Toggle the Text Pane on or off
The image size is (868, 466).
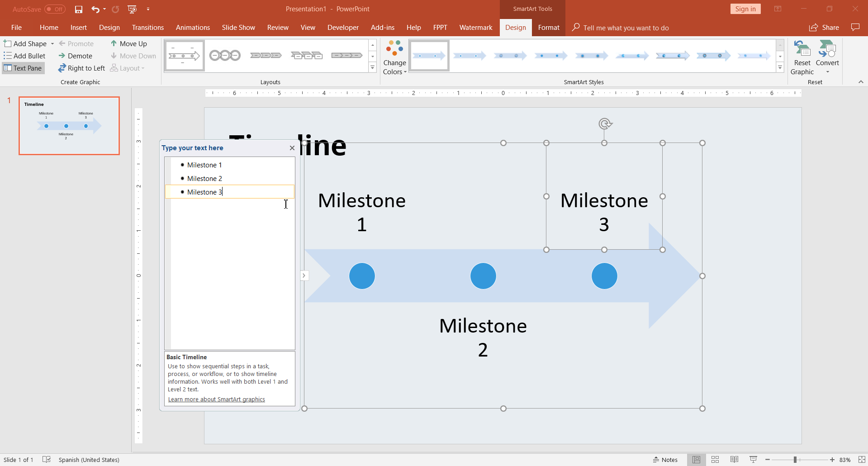[23, 68]
